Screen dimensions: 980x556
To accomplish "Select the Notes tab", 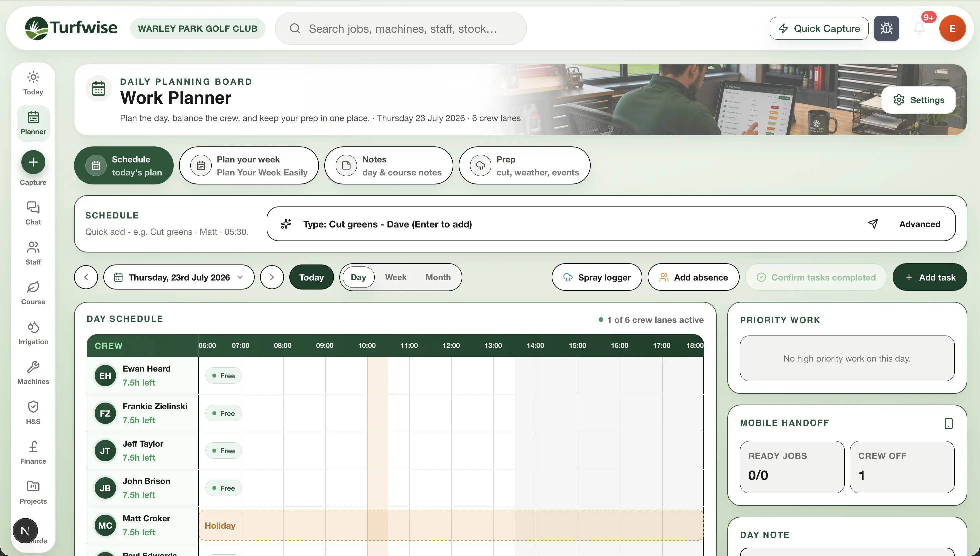I will [388, 165].
